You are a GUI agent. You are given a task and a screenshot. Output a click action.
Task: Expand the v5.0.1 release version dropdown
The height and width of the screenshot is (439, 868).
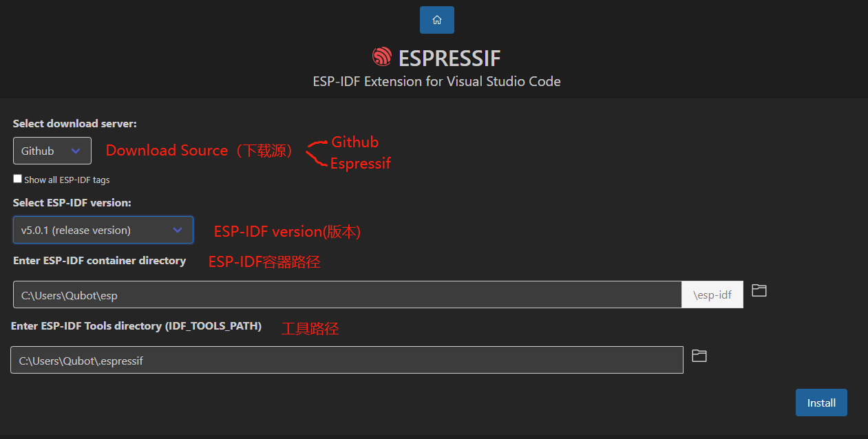(x=103, y=230)
